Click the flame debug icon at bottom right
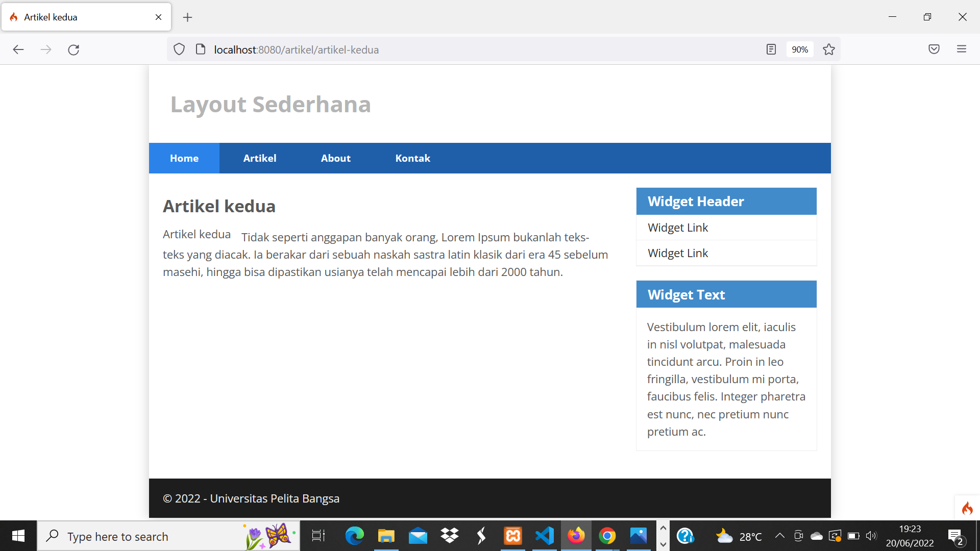Image resolution: width=980 pixels, height=551 pixels. 967,508
